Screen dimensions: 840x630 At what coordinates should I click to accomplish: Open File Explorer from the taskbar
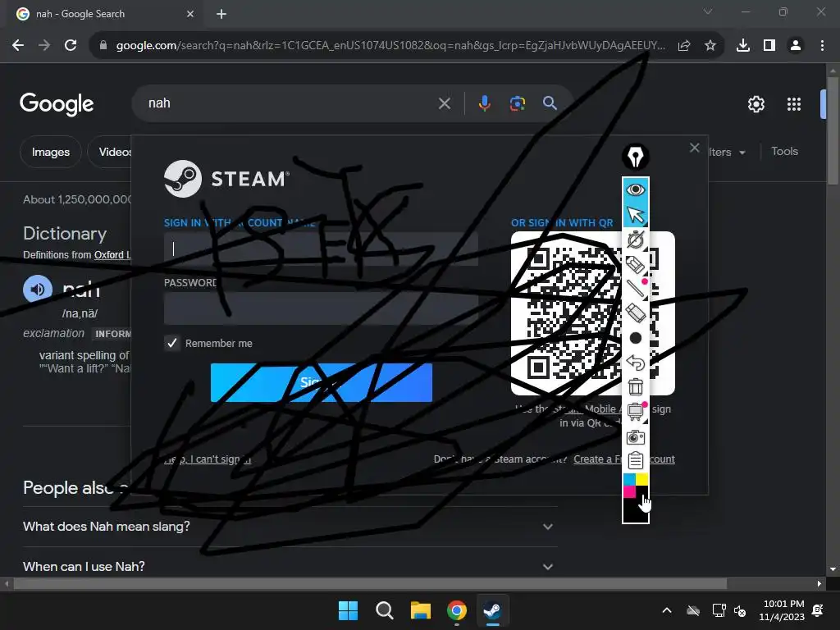421,610
